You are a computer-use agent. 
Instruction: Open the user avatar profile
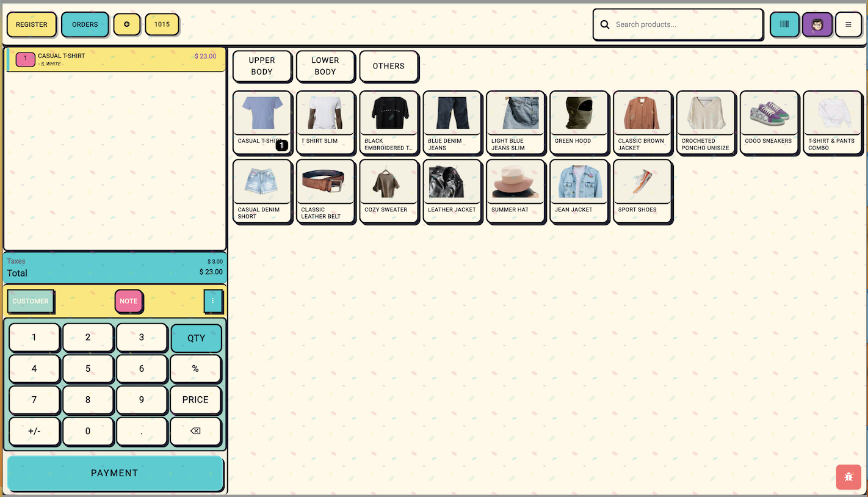click(x=817, y=24)
